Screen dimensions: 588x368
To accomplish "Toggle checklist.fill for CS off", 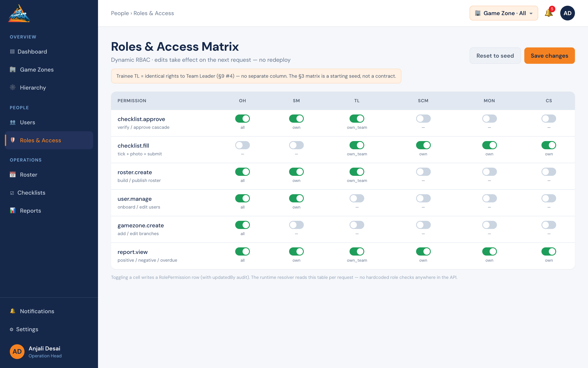I will pos(549,145).
